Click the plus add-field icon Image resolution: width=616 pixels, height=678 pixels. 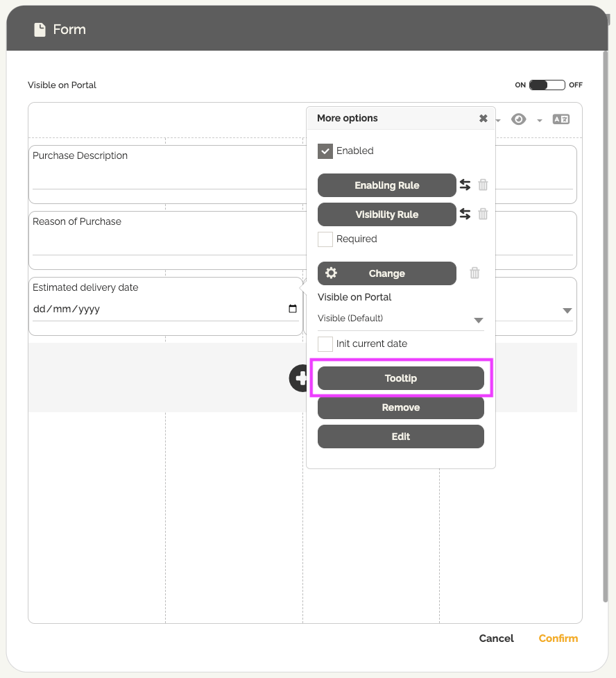point(300,378)
